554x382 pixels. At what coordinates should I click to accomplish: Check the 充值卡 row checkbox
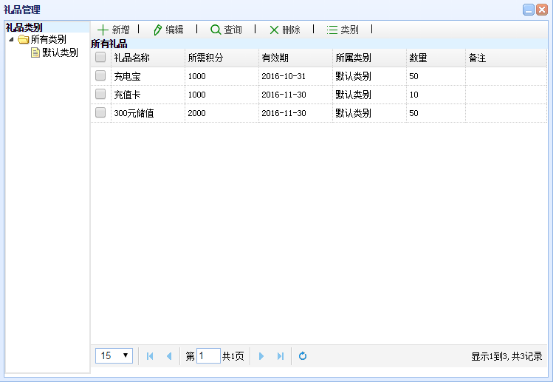(101, 94)
